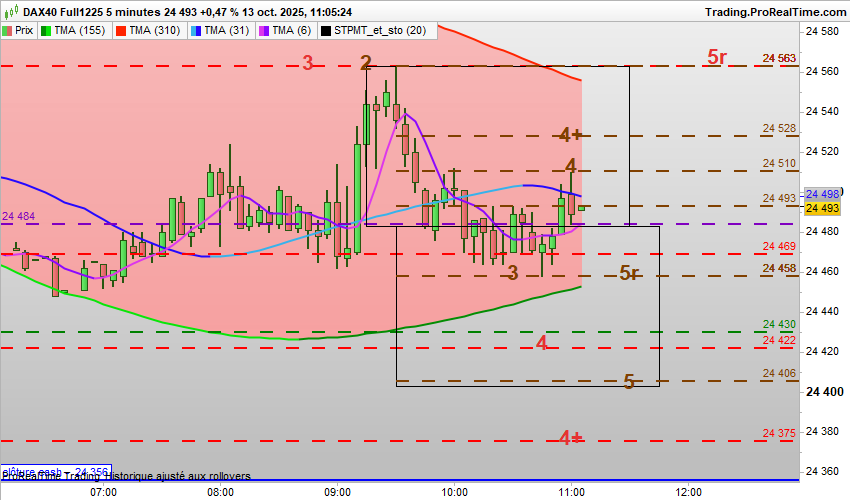This screenshot has width=850, height=500.
Task: Click the green-red Prix color swatch
Action: 7,31
